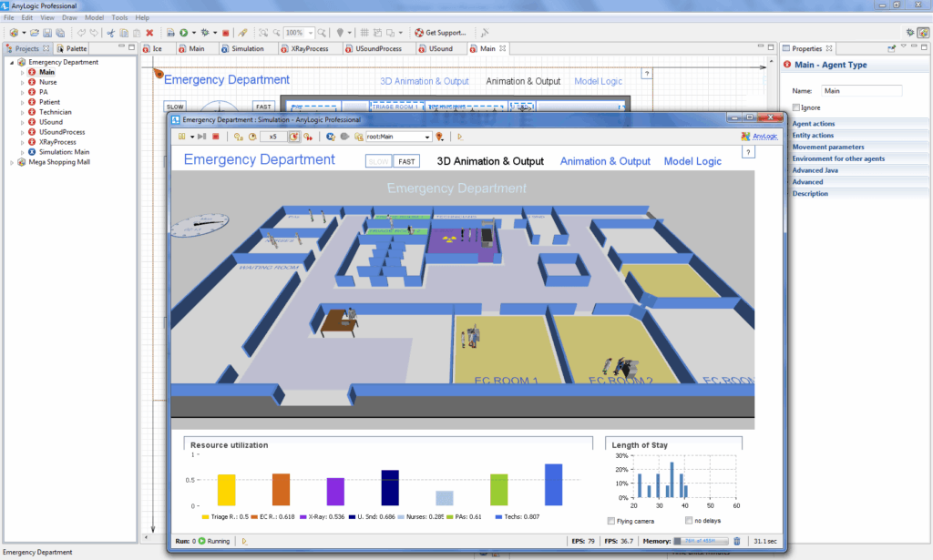The width and height of the screenshot is (933, 560).
Task: Click the Save floppy disk icon
Action: pyautogui.click(x=47, y=33)
